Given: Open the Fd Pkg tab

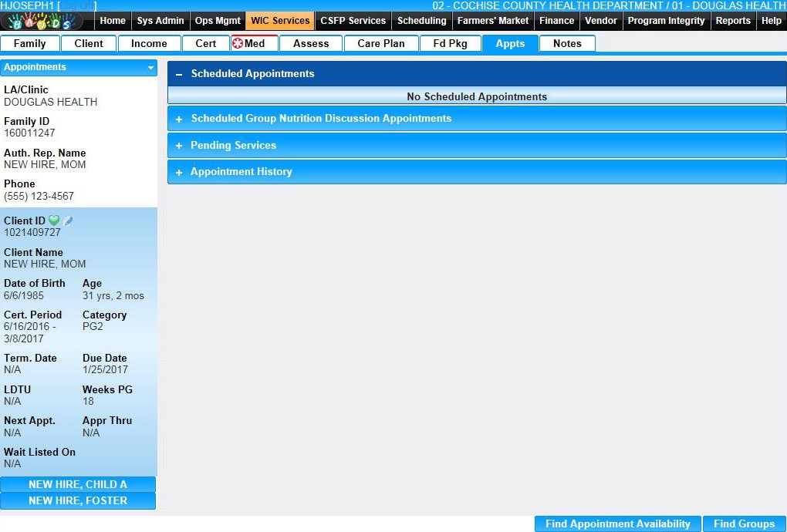Looking at the screenshot, I should pos(450,44).
